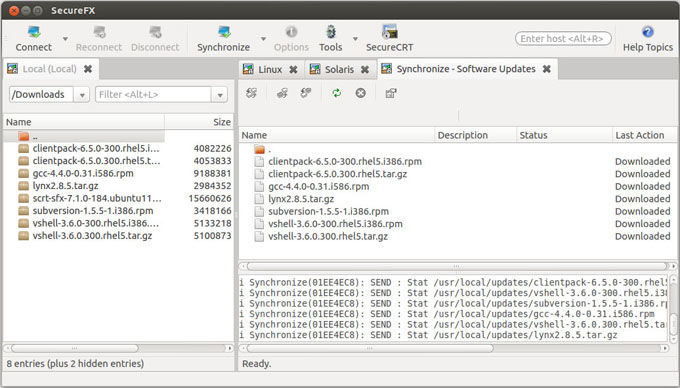Click the Status column header
The width and height of the screenshot is (680, 388).
tap(564, 135)
